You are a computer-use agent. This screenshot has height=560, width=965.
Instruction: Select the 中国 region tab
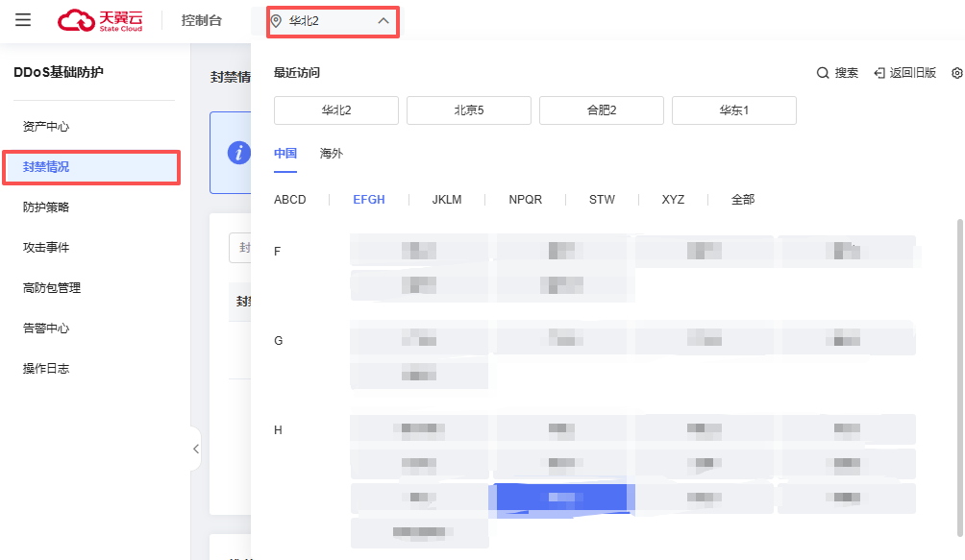285,154
